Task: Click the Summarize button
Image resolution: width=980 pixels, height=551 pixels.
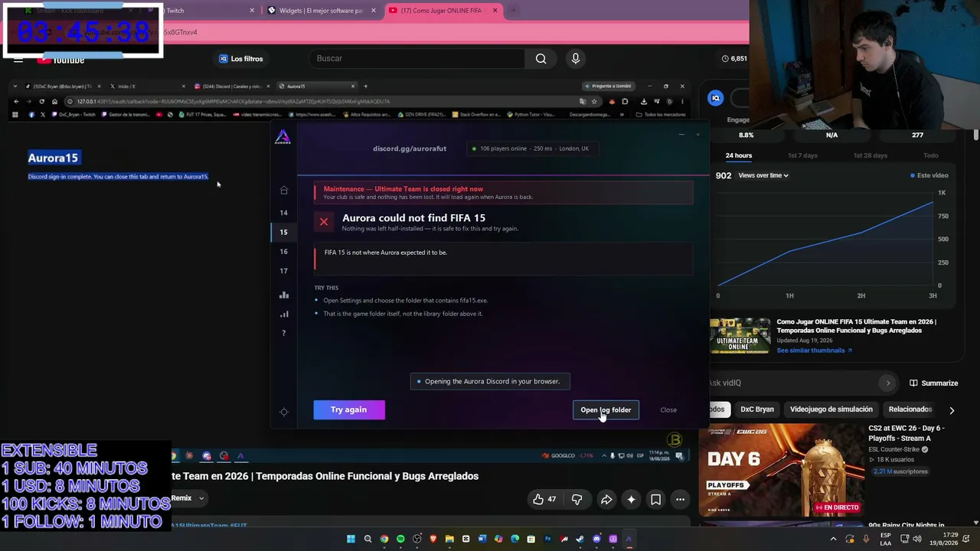Action: [934, 383]
